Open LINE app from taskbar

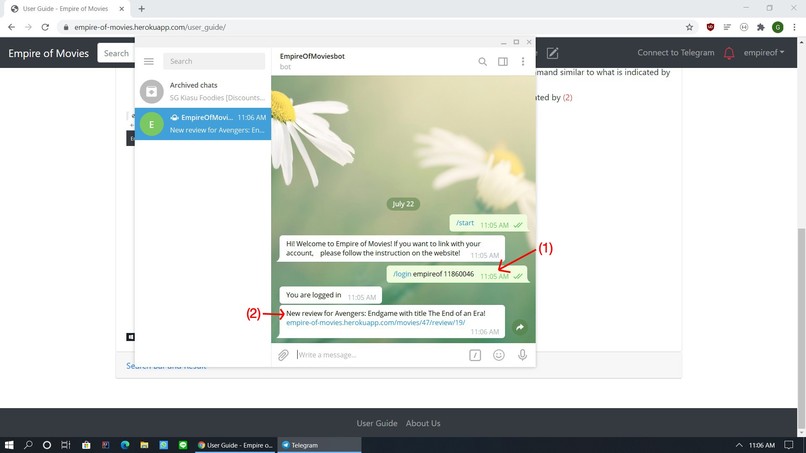[x=183, y=445]
